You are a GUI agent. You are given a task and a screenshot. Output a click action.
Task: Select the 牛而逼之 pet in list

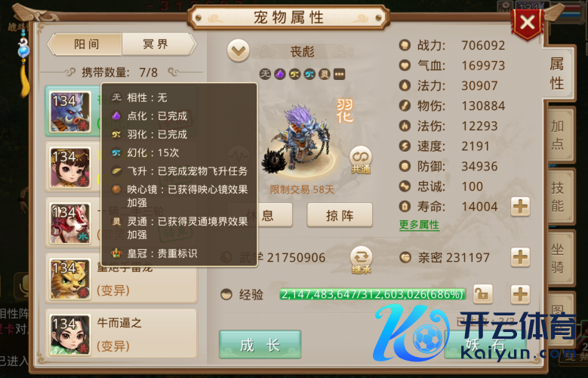(x=121, y=333)
